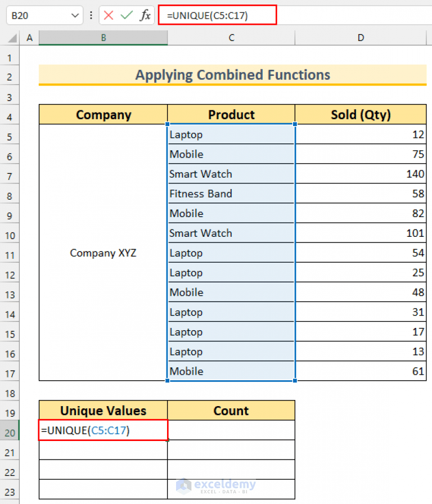Select column B by its header
Image resolution: width=432 pixels, height=504 pixels.
[103, 38]
